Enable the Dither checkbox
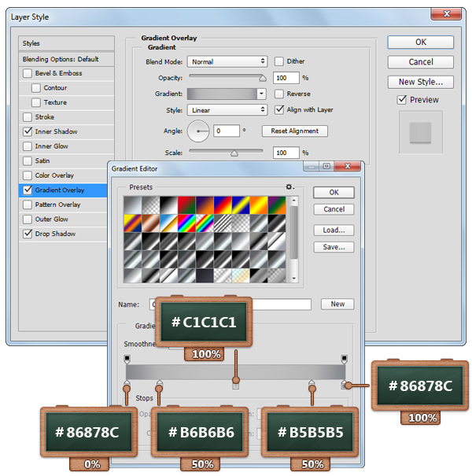Viewport: 472px width, 476px height. (279, 61)
